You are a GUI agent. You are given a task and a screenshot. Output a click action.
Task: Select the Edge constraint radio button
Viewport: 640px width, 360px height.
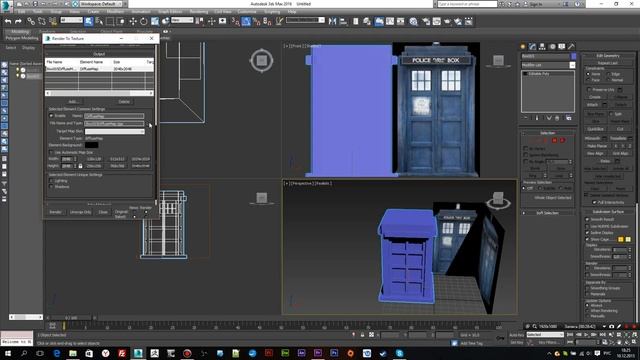(608, 74)
